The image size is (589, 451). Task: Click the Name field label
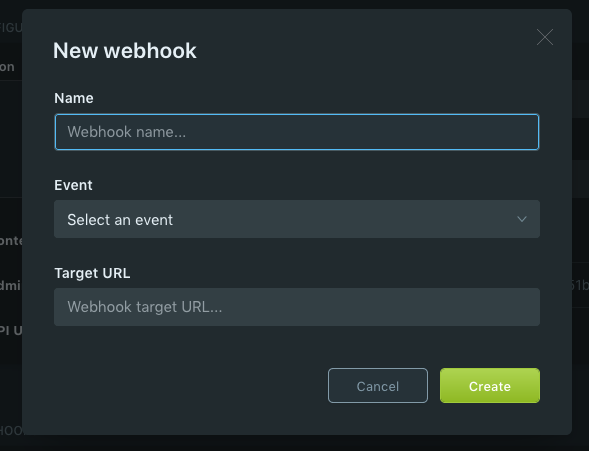point(74,98)
